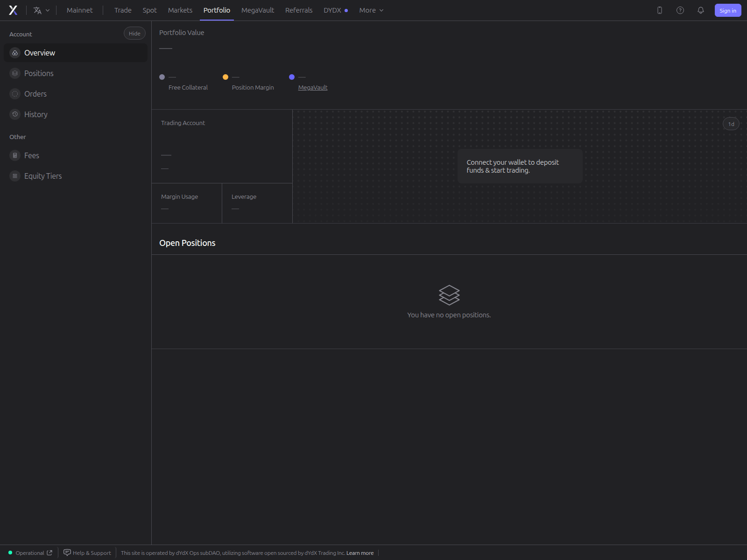Follow the MegaVault underlined link
Viewport: 747px width, 560px height.
[313, 87]
